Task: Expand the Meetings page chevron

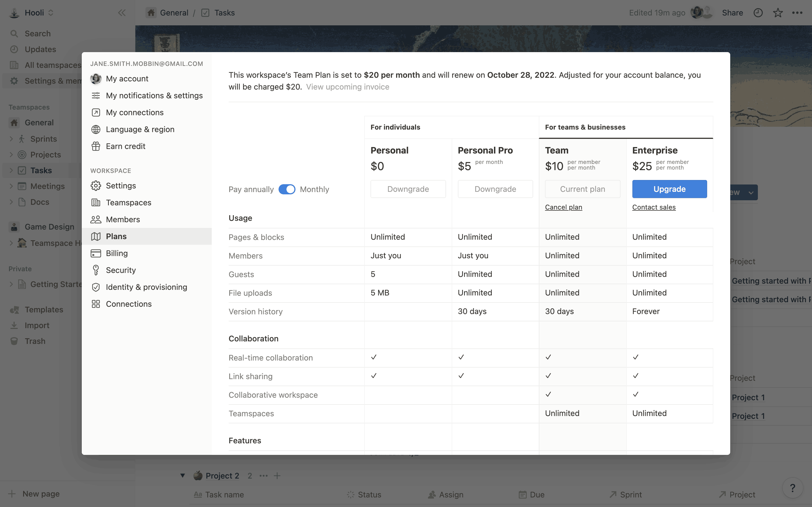Action: pos(11,186)
